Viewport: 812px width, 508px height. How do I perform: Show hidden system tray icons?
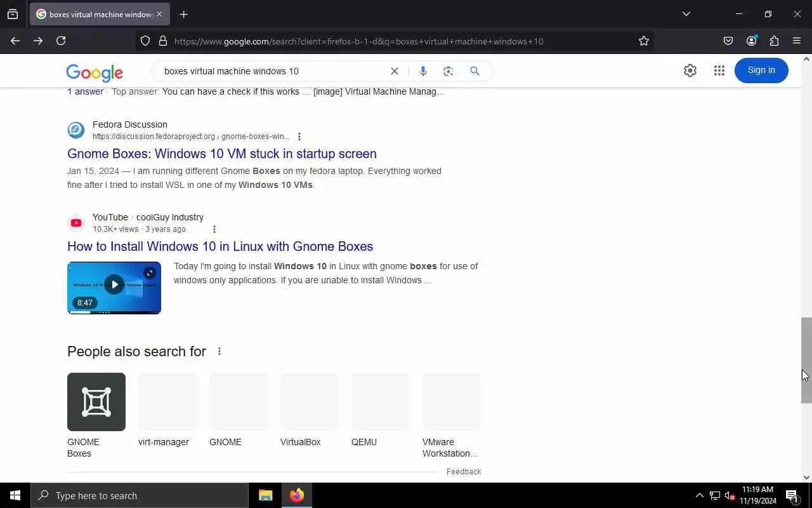[700, 495]
